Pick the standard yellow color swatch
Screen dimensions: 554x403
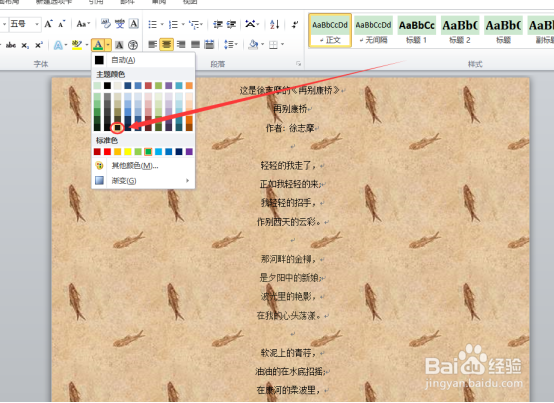[128, 152]
